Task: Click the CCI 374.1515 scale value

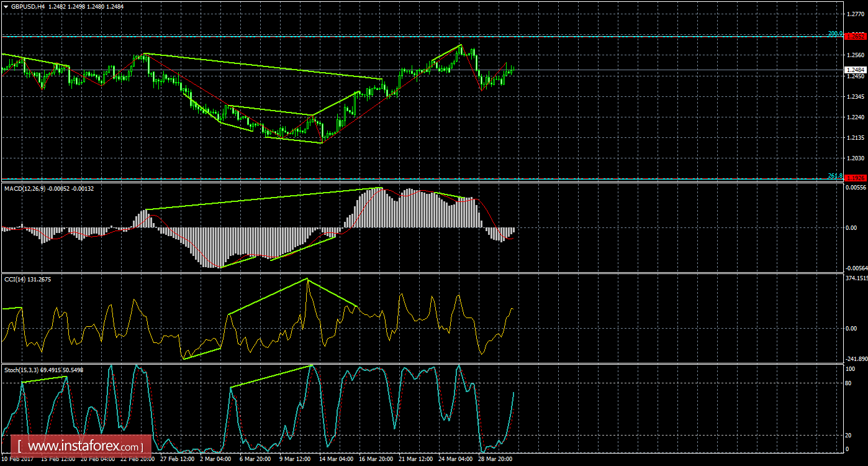Action: (x=856, y=278)
